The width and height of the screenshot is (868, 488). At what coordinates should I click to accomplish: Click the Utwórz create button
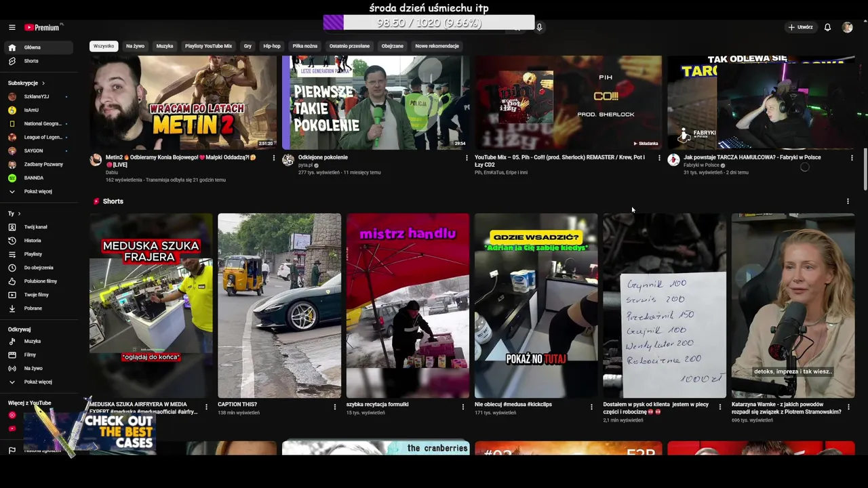tap(800, 27)
